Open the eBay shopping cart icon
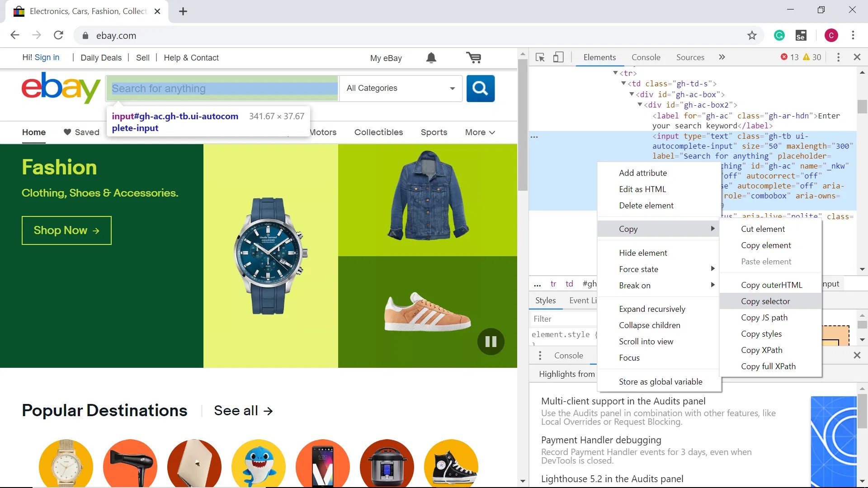Screen dimensions: 868x488 pos(473,58)
